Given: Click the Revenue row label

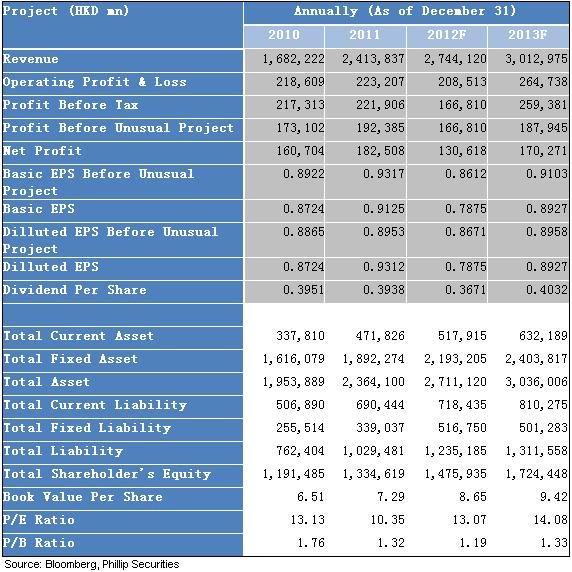Looking at the screenshot, I should [31, 59].
